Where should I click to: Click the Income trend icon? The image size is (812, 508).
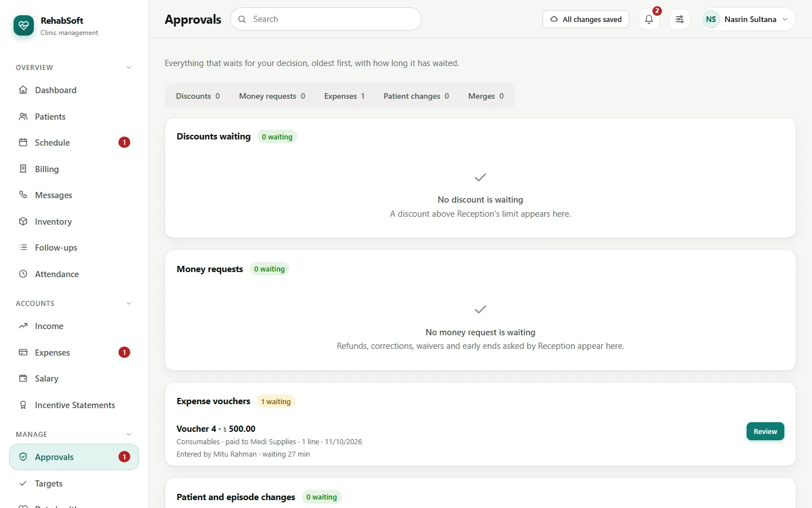(x=23, y=326)
